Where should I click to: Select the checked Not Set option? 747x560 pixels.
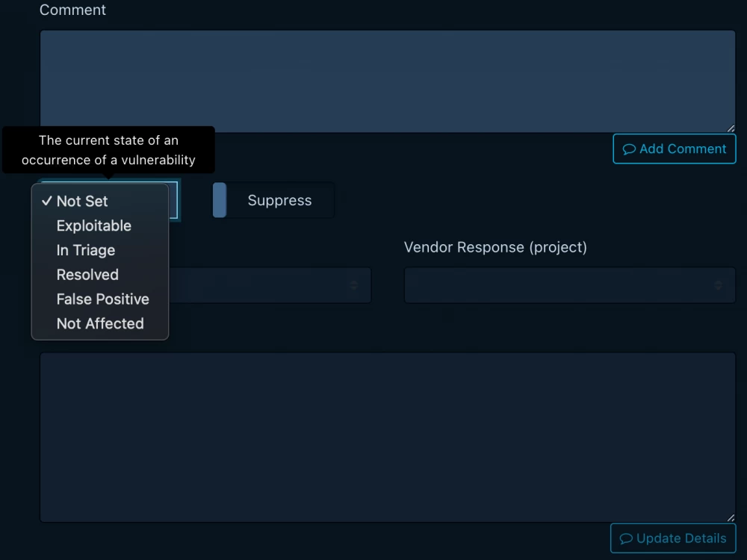click(82, 202)
